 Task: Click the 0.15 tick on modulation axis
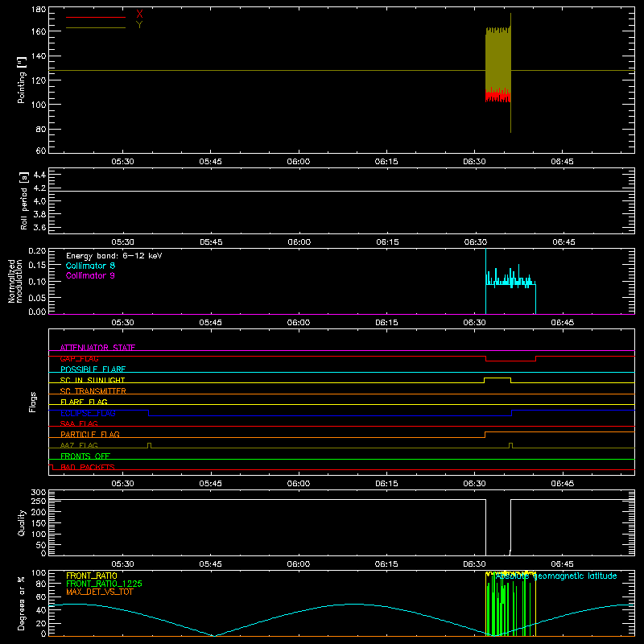tap(37, 266)
